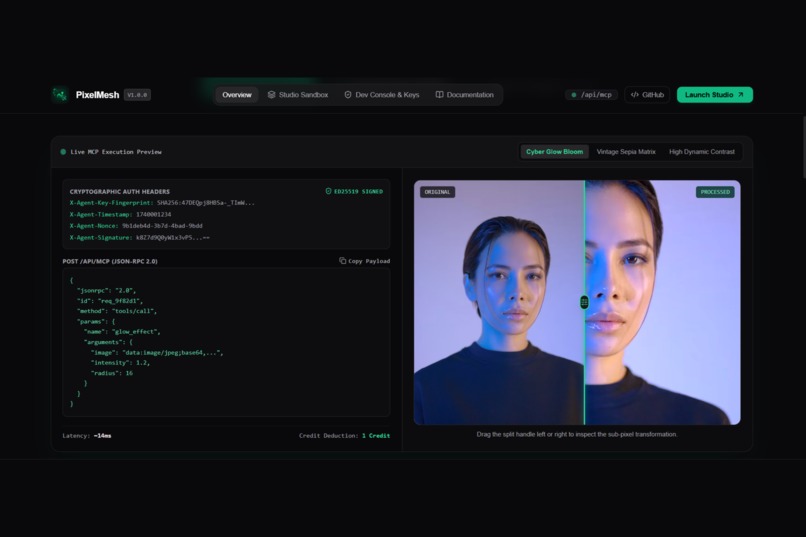This screenshot has width=806, height=537.
Task: Click the "name": "glow_effect" line
Action: point(122,331)
